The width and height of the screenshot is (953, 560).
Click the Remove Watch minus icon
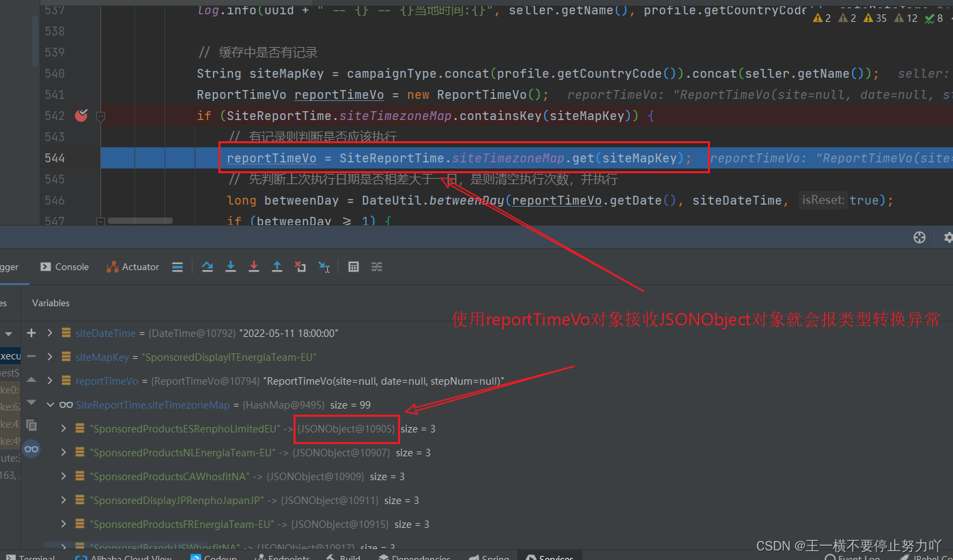pyautogui.click(x=31, y=356)
